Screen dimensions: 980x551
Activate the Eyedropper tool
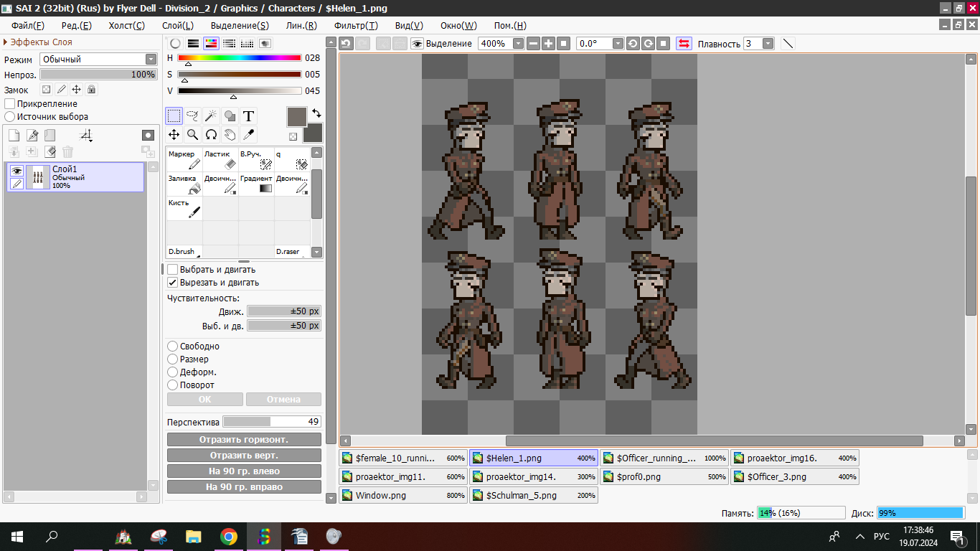(248, 134)
